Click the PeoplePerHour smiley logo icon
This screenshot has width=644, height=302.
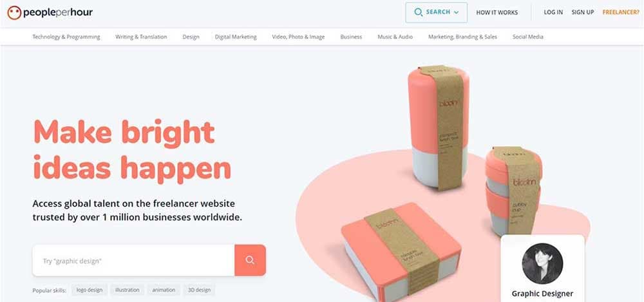14,13
